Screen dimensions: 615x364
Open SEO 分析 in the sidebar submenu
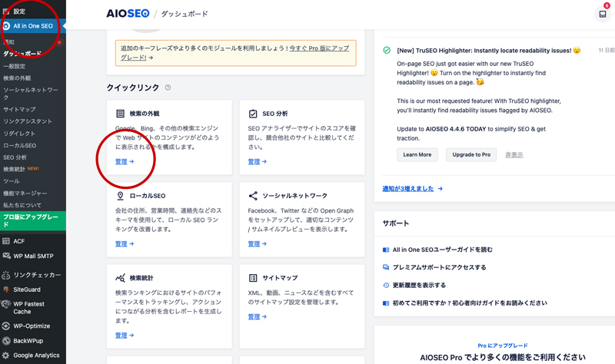[15, 157]
